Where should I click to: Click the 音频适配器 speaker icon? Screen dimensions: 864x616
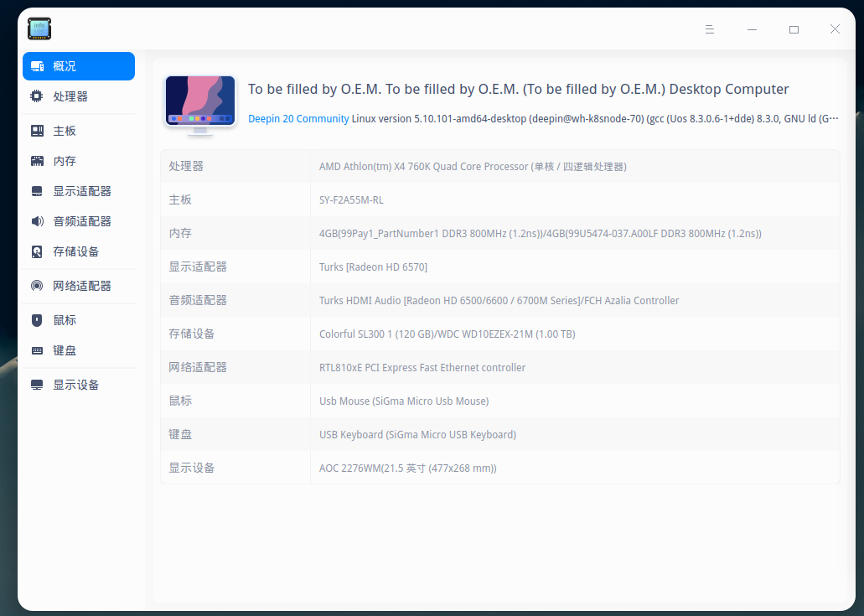pyautogui.click(x=37, y=221)
